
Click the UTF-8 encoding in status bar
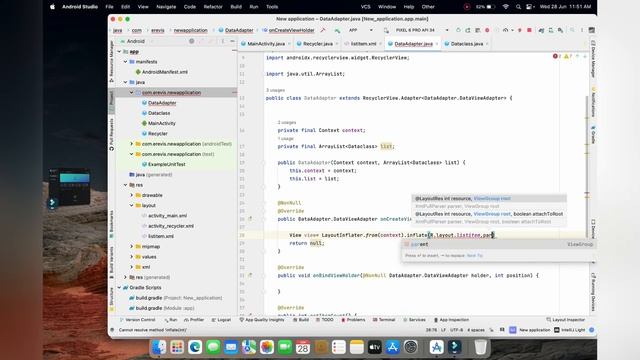456,330
